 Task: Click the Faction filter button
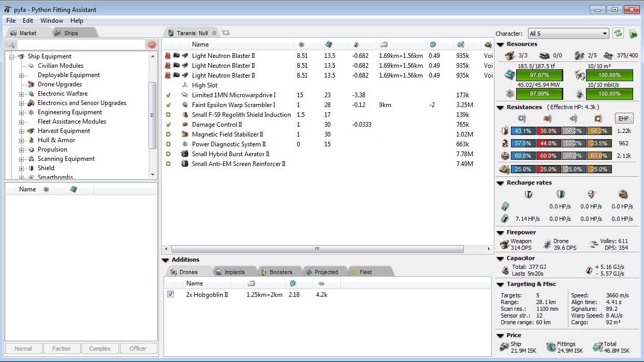(x=62, y=349)
